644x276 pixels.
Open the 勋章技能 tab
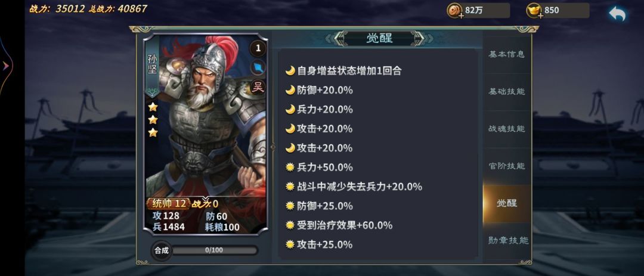(506, 241)
